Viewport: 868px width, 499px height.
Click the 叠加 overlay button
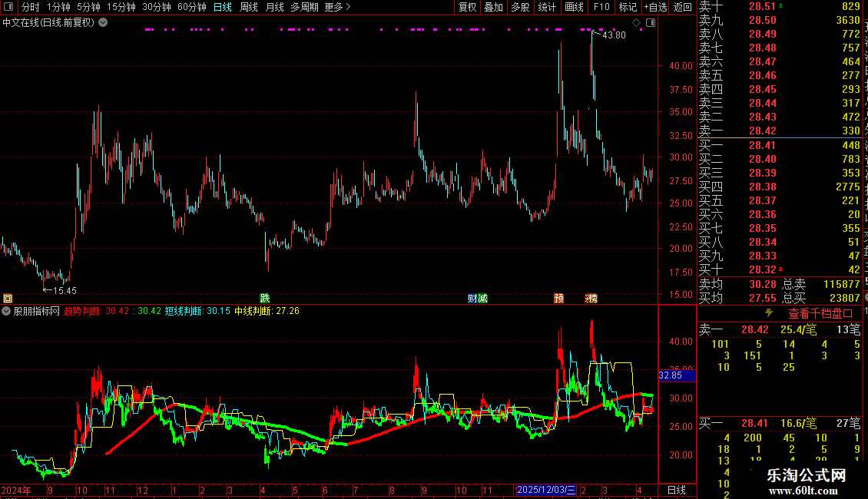(x=494, y=7)
